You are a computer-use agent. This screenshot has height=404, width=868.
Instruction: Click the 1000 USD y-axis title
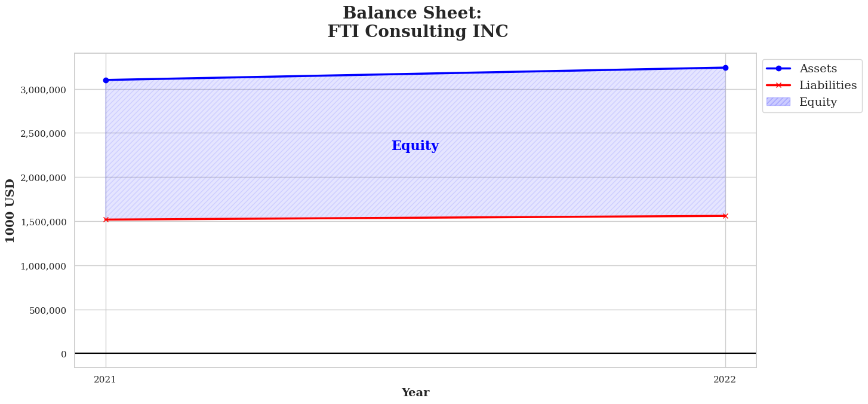pos(10,210)
